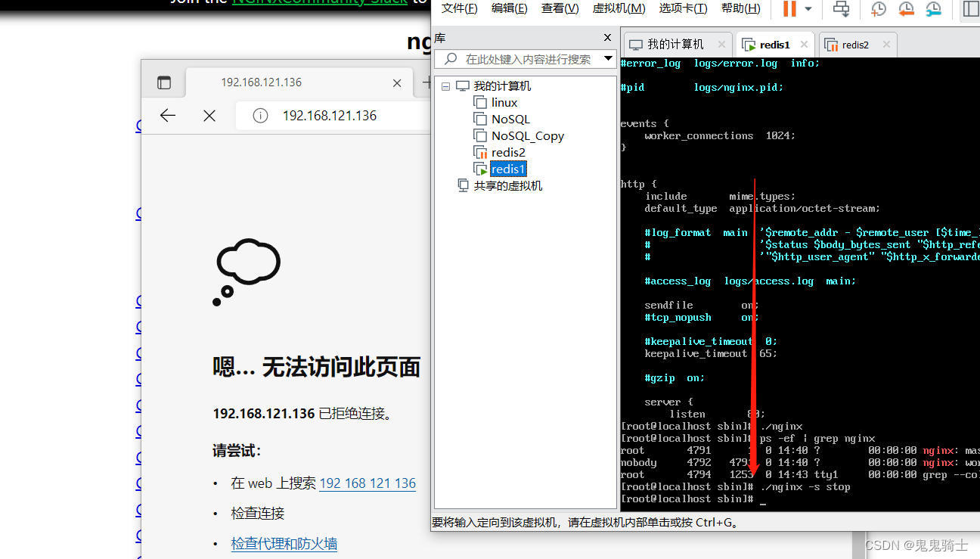Screen dimensions: 980x559
Task: Close the redis2 tab
Action: pyautogui.click(x=886, y=45)
